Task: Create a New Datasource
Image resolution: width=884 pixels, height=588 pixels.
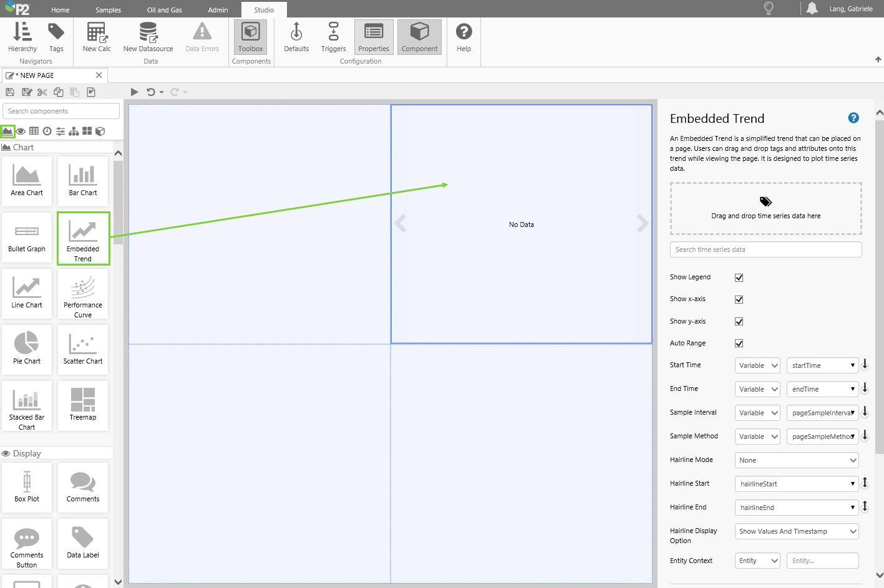Action: pyautogui.click(x=148, y=37)
